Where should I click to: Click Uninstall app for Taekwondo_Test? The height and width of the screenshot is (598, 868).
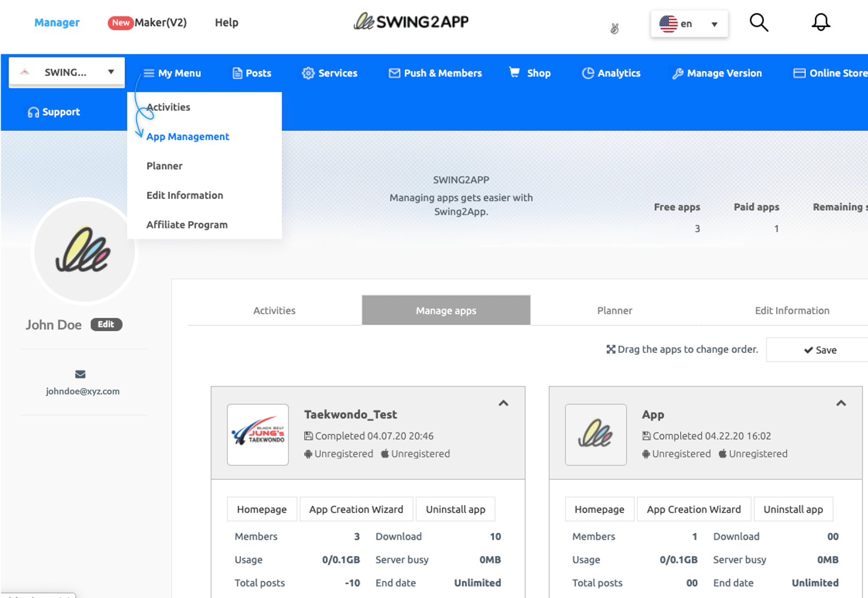point(456,509)
